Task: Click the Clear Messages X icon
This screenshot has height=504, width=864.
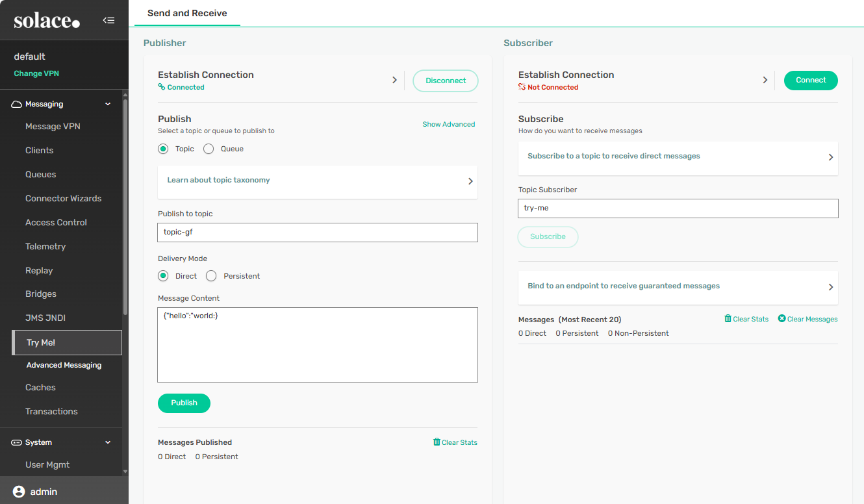Action: (x=781, y=319)
